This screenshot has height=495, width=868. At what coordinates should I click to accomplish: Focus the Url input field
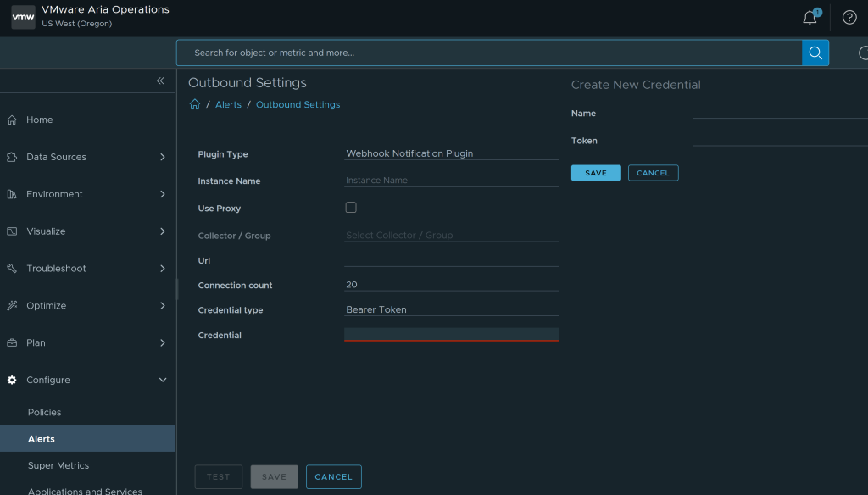coord(451,259)
